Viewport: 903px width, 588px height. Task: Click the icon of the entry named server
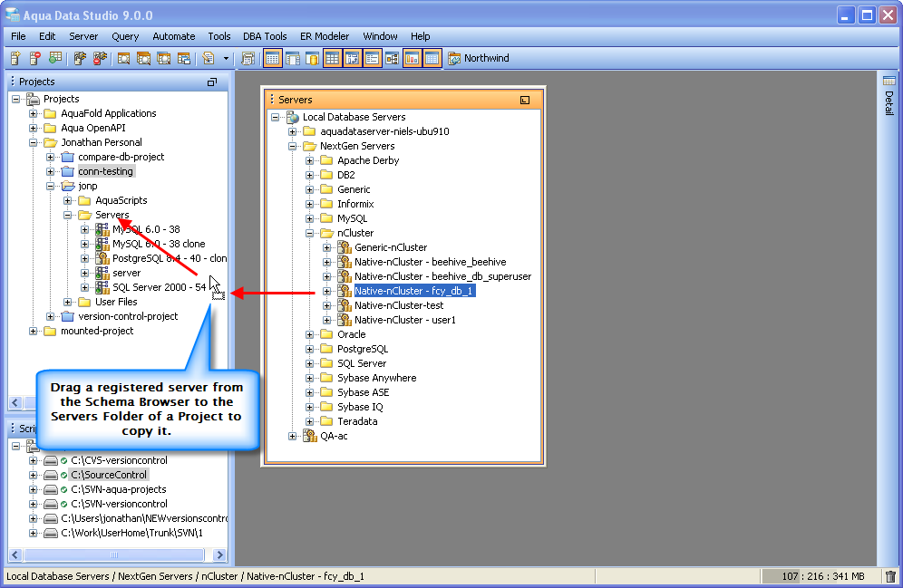click(x=102, y=273)
